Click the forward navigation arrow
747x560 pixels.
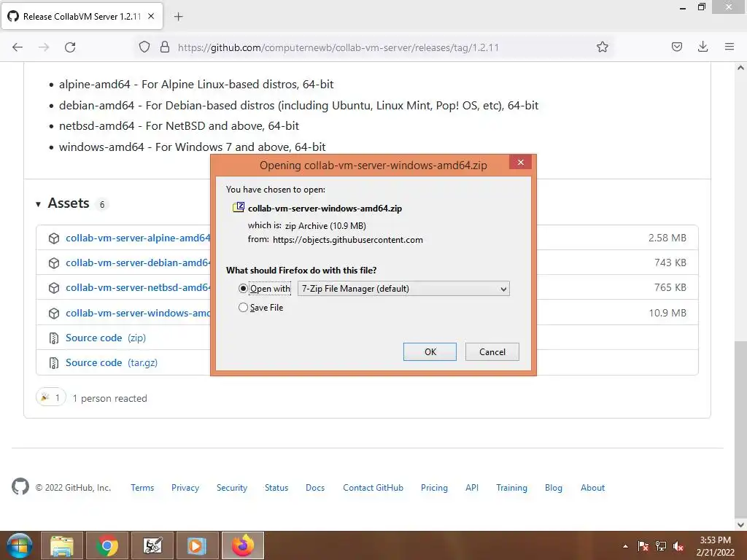[x=44, y=47]
